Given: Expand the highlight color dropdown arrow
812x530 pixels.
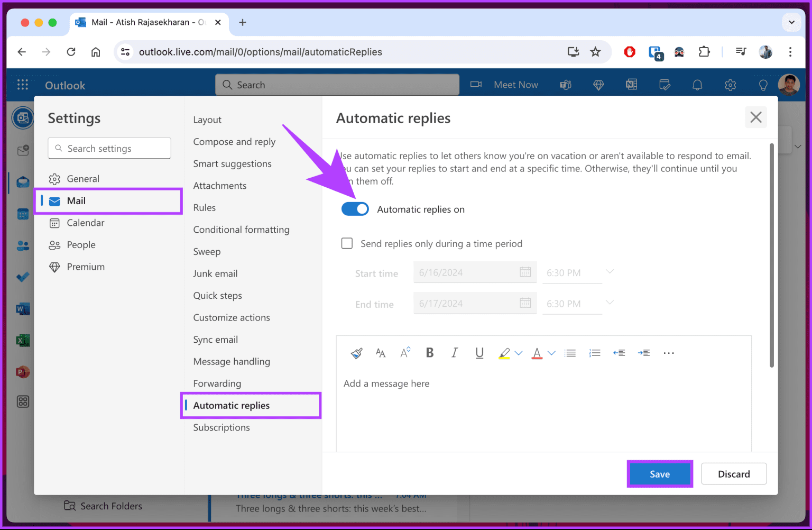Looking at the screenshot, I should tap(519, 353).
